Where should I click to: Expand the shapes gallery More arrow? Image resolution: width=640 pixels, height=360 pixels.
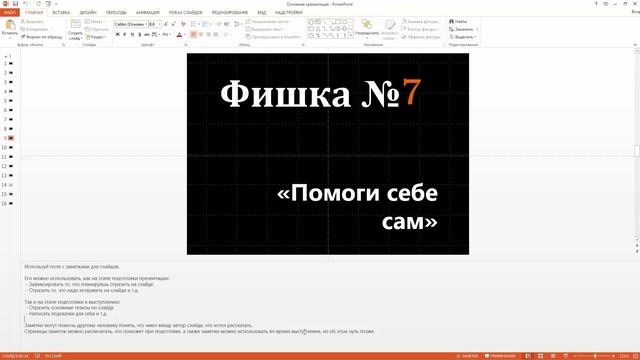pos(351,36)
